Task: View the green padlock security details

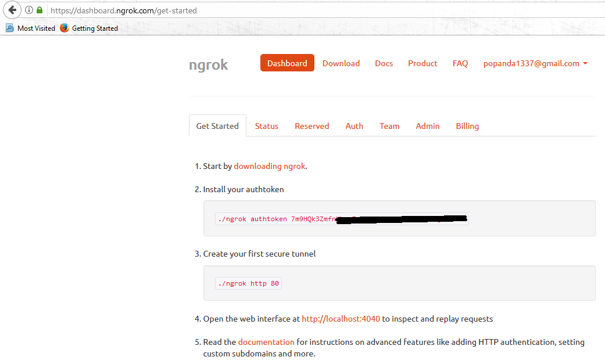Action: 40,10
